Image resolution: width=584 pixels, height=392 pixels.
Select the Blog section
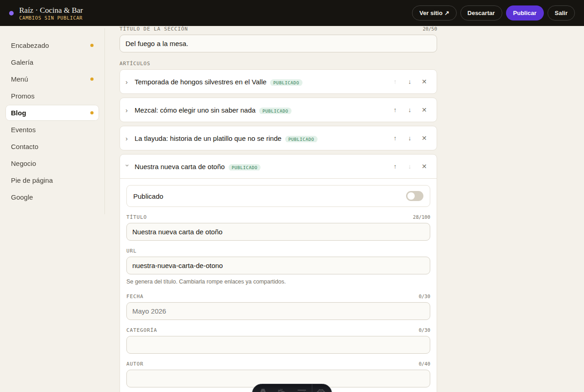pos(52,113)
